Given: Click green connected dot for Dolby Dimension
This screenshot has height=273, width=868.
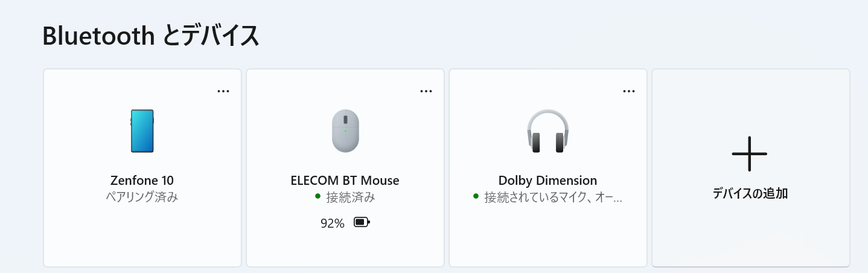Looking at the screenshot, I should pyautogui.click(x=476, y=196).
